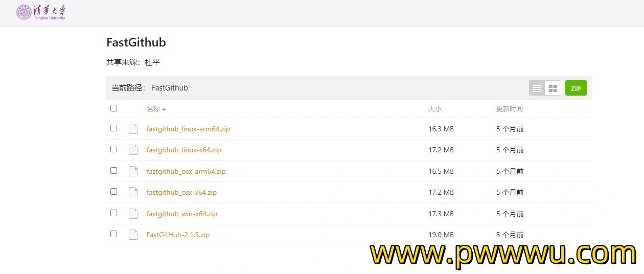Check the box for FastGitHub-2.1.5.zip

tap(113, 234)
